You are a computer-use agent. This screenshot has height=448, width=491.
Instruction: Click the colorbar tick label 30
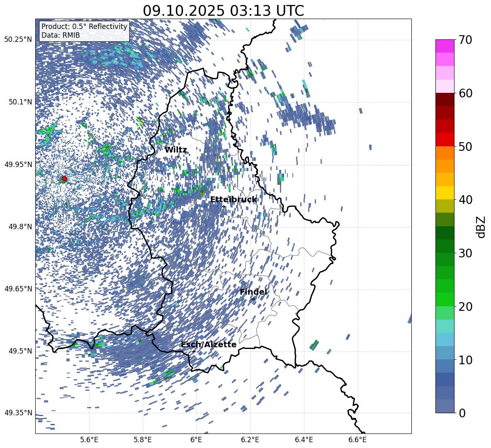(465, 253)
